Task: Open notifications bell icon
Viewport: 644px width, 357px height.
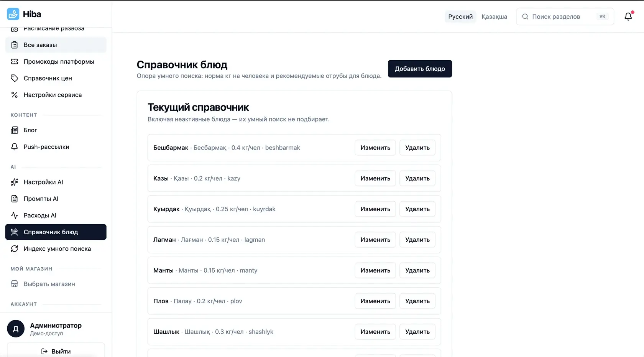Action: point(628,16)
